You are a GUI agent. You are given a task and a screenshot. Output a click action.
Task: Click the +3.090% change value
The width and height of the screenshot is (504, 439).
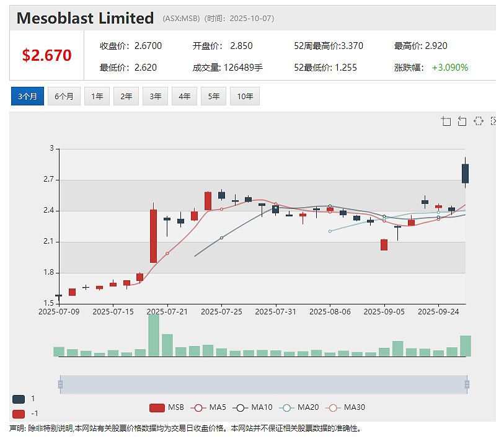[x=450, y=68]
